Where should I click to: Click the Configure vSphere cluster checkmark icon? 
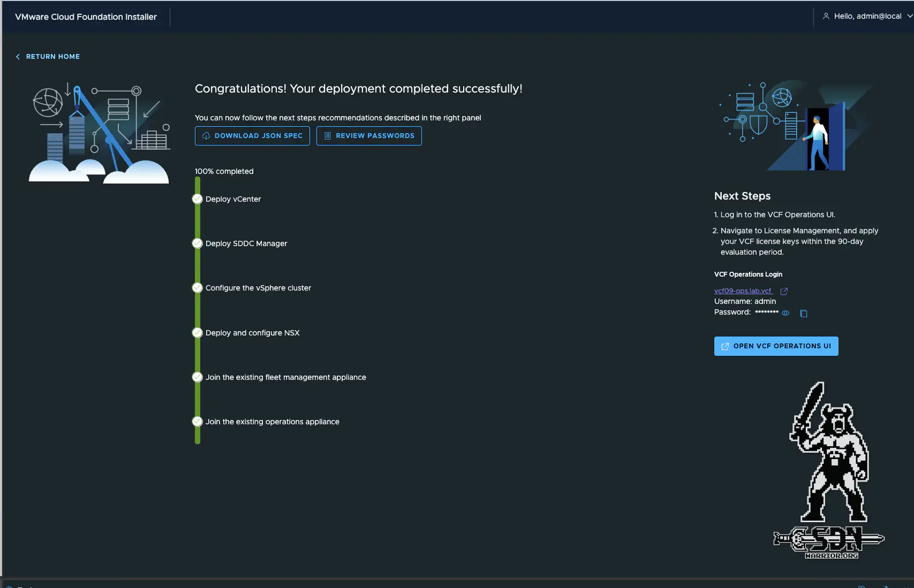click(197, 288)
